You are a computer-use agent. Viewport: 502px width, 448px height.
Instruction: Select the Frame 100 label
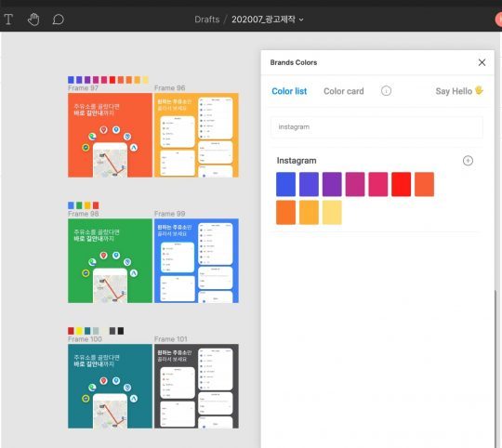85,339
